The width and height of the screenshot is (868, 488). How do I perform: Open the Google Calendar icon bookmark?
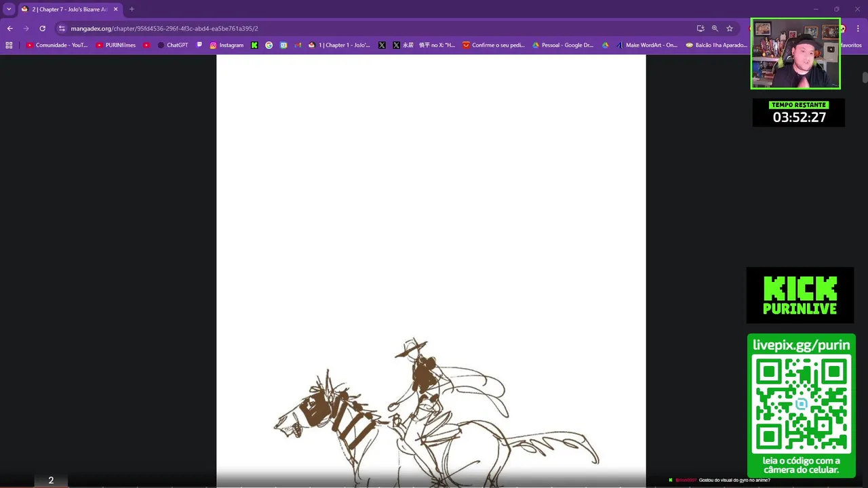(283, 45)
